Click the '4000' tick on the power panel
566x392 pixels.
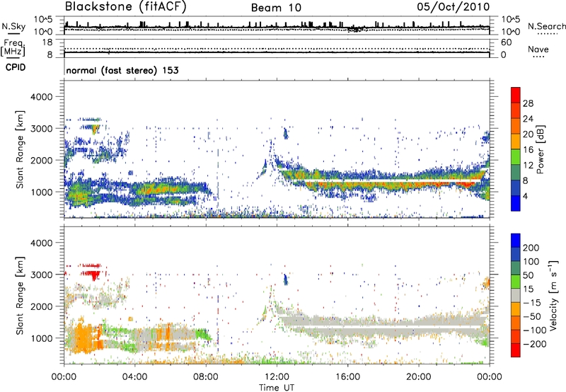(42, 97)
